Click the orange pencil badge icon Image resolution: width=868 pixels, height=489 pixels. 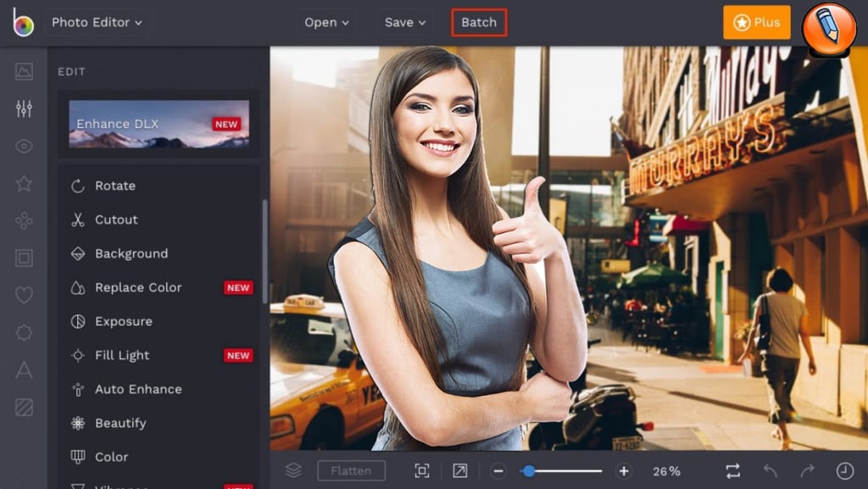tap(829, 29)
